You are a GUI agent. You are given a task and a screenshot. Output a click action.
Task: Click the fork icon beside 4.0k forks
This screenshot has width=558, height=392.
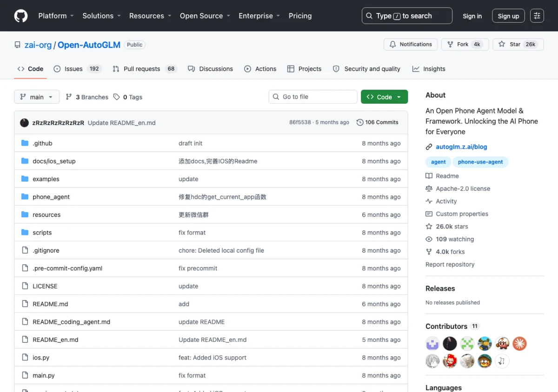429,252
